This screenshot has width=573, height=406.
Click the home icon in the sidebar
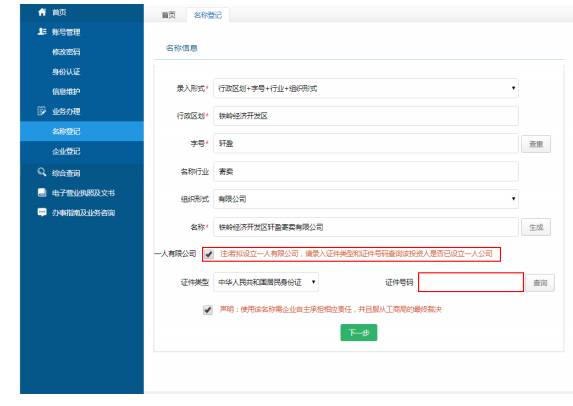click(42, 12)
